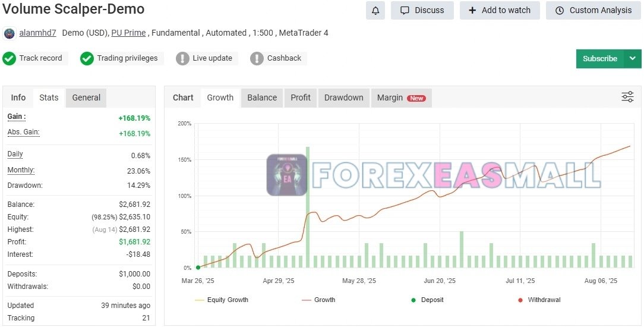The width and height of the screenshot is (644, 327).
Task: Click the notification bell icon
Action: pyautogui.click(x=375, y=10)
